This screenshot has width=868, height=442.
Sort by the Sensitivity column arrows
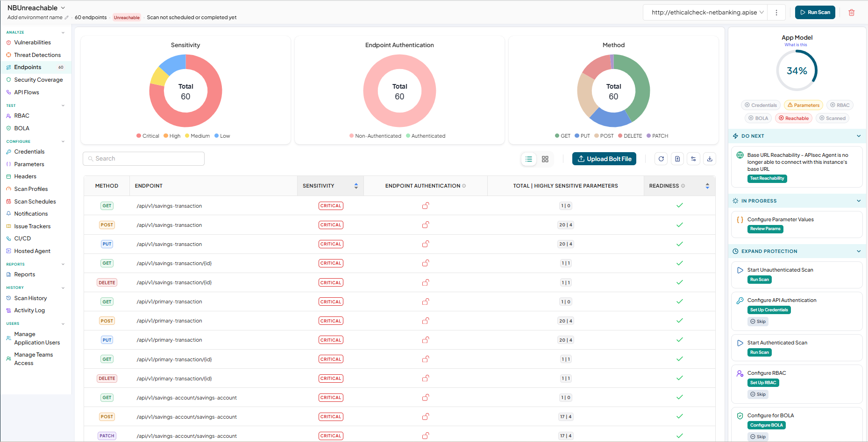tap(356, 186)
